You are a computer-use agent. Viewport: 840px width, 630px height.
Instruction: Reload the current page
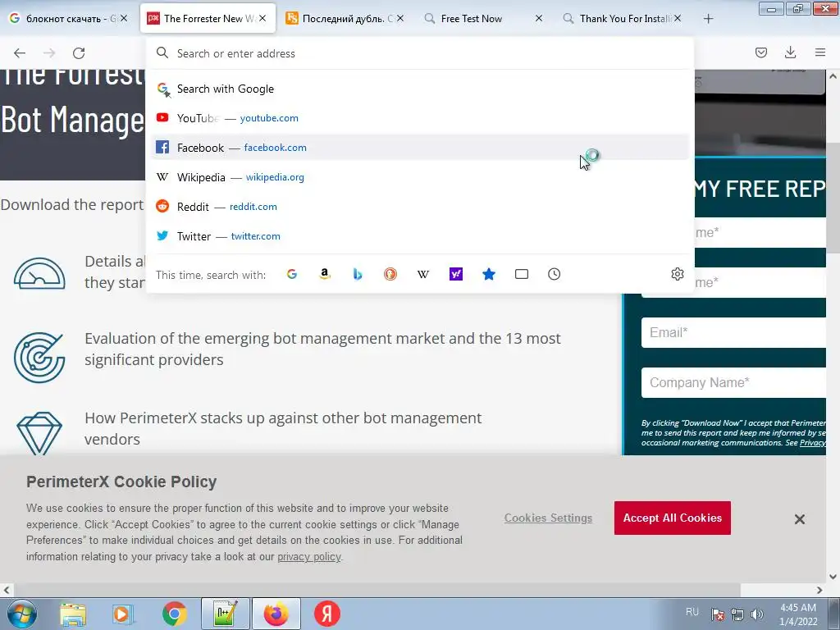click(79, 53)
